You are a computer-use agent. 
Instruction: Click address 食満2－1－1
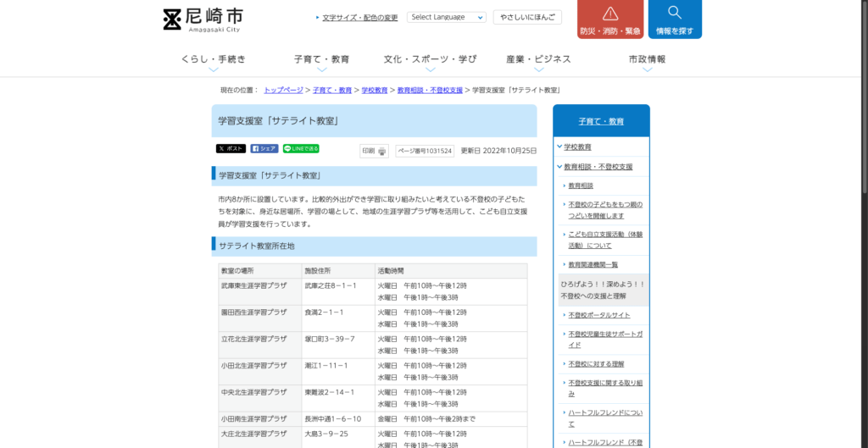click(x=325, y=312)
